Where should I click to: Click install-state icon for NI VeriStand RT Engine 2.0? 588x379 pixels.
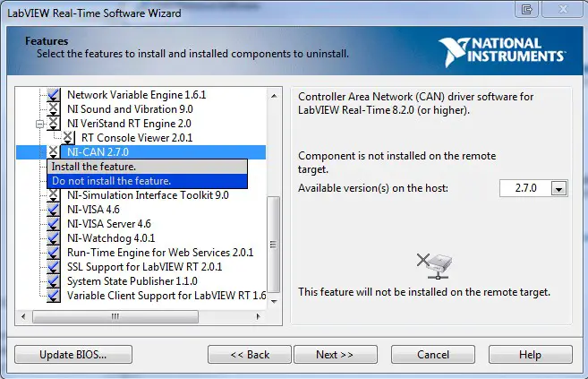[x=53, y=124]
